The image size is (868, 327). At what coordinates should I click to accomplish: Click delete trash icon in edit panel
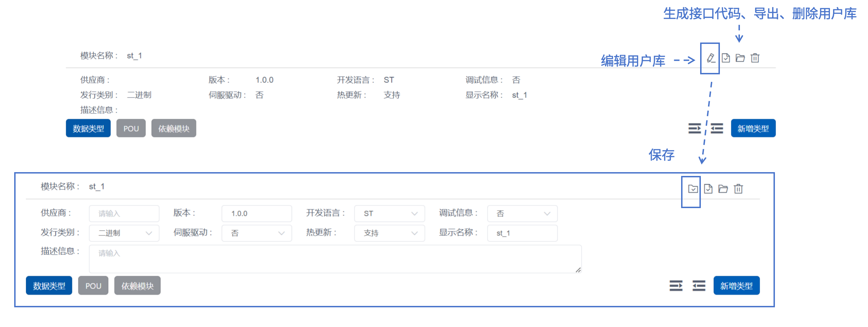[x=738, y=189]
